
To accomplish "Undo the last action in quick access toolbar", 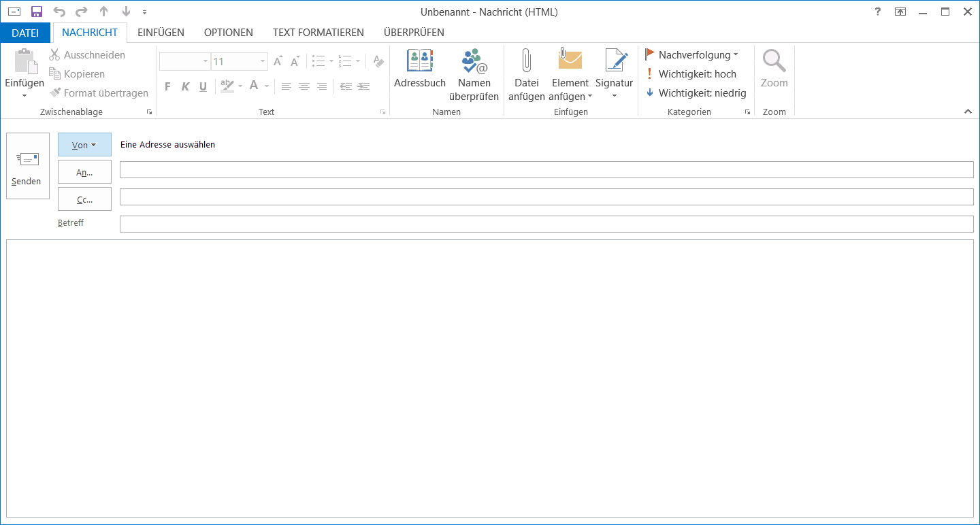I will click(x=59, y=12).
